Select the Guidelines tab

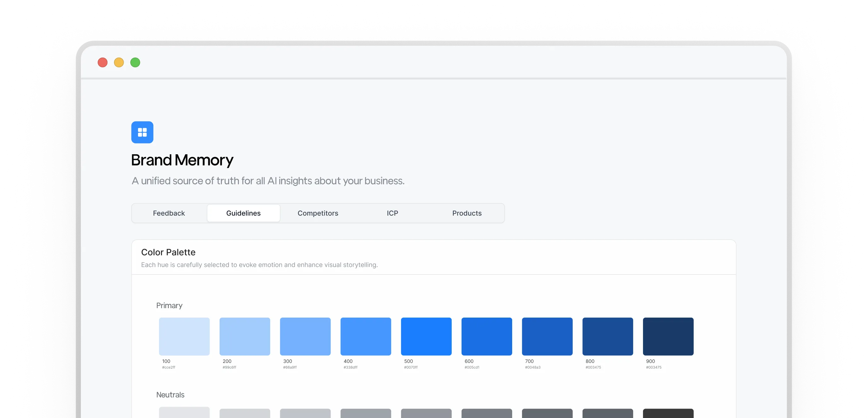coord(243,213)
